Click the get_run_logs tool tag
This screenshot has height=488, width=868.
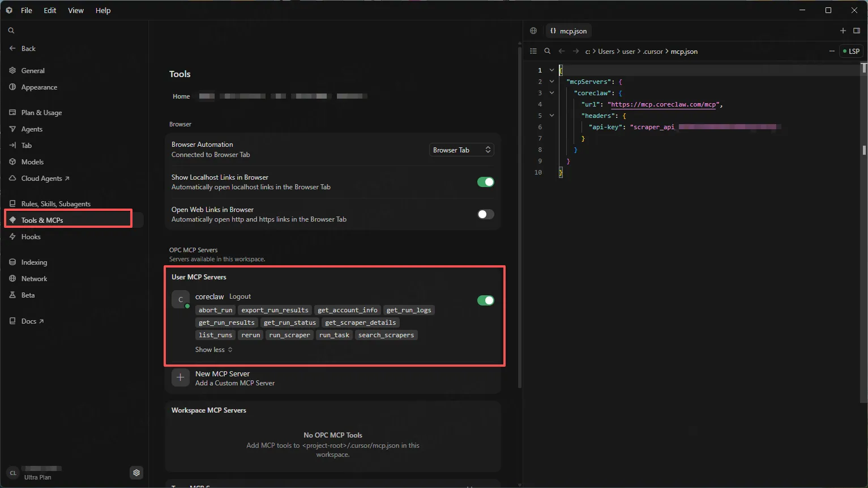pyautogui.click(x=409, y=310)
